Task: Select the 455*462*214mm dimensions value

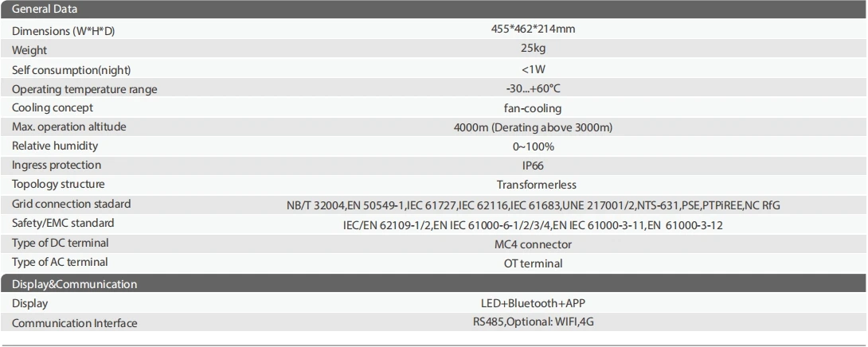Action: coord(533,29)
